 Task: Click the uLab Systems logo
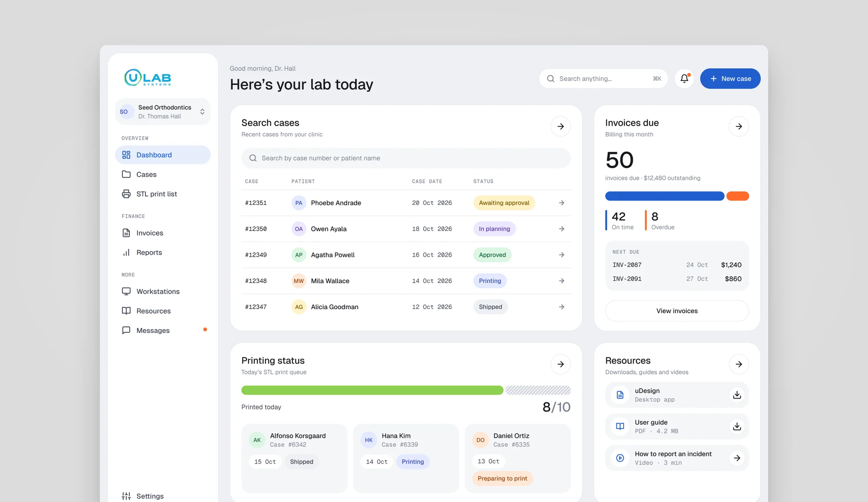[x=148, y=77]
